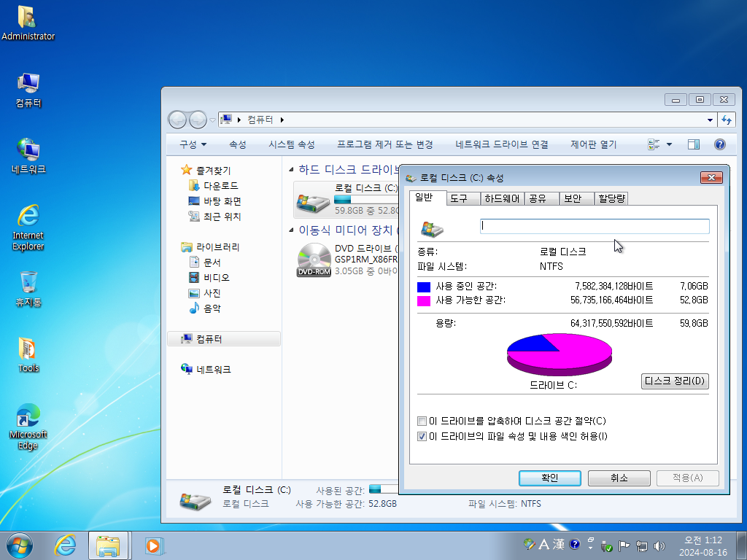Select the 일반 tab
Image resolution: width=747 pixels, height=560 pixels.
pyautogui.click(x=427, y=198)
